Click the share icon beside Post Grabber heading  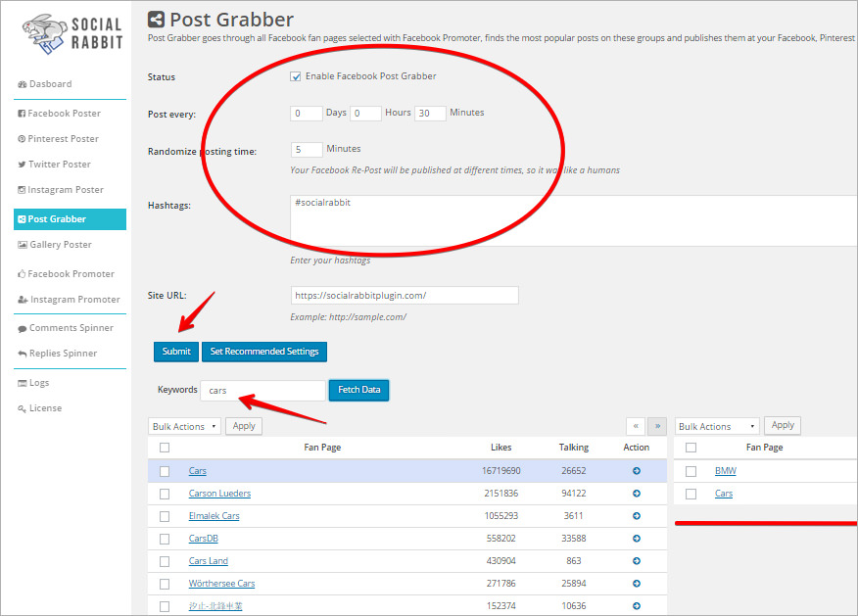coord(157,20)
